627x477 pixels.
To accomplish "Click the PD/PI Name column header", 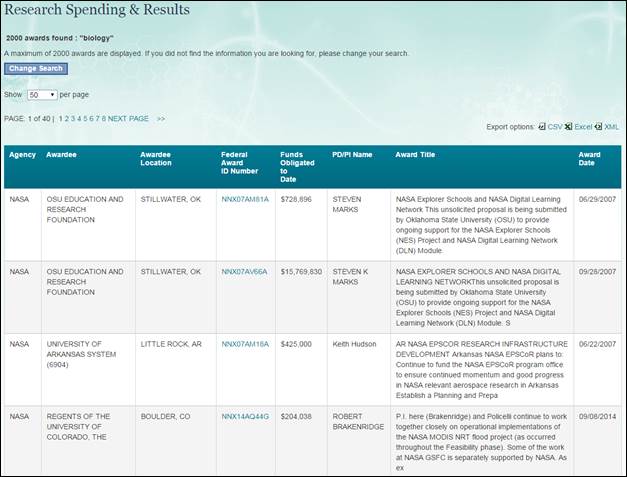I will coord(352,155).
